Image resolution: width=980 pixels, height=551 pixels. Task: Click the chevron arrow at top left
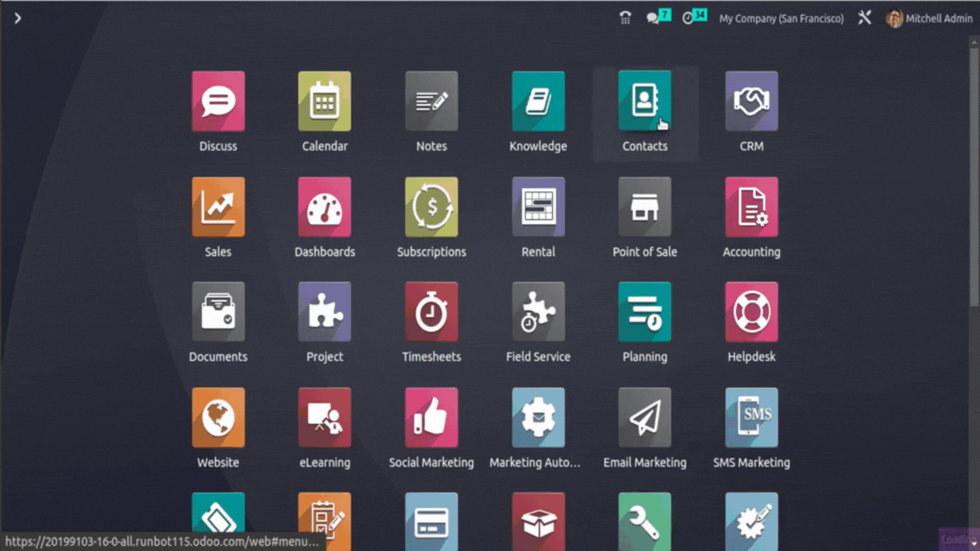pyautogui.click(x=18, y=18)
